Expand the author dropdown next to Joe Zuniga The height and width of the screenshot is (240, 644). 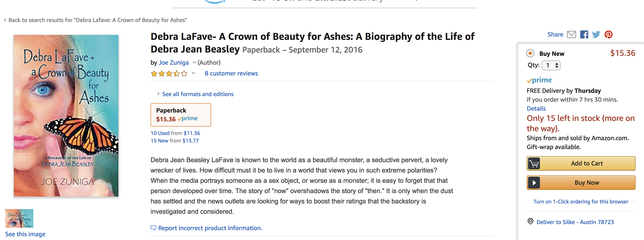point(194,62)
